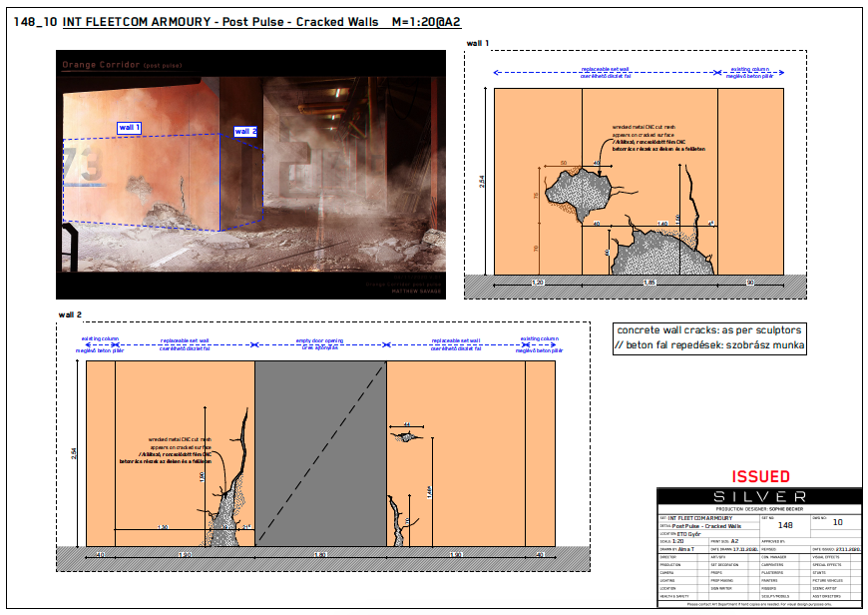This screenshot has width=868, height=615.
Task: Toggle the dashed boundary around wall 1 elevation
Action: (x=639, y=50)
